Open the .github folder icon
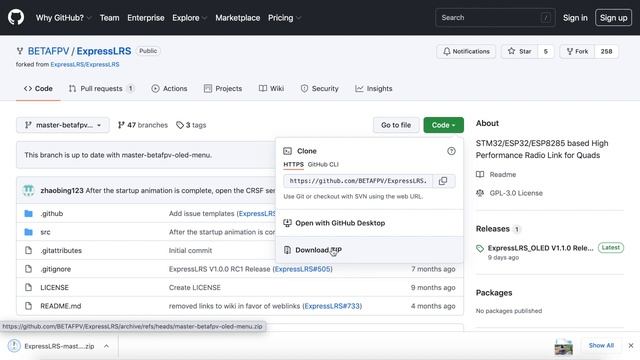640x360 pixels. (x=28, y=213)
